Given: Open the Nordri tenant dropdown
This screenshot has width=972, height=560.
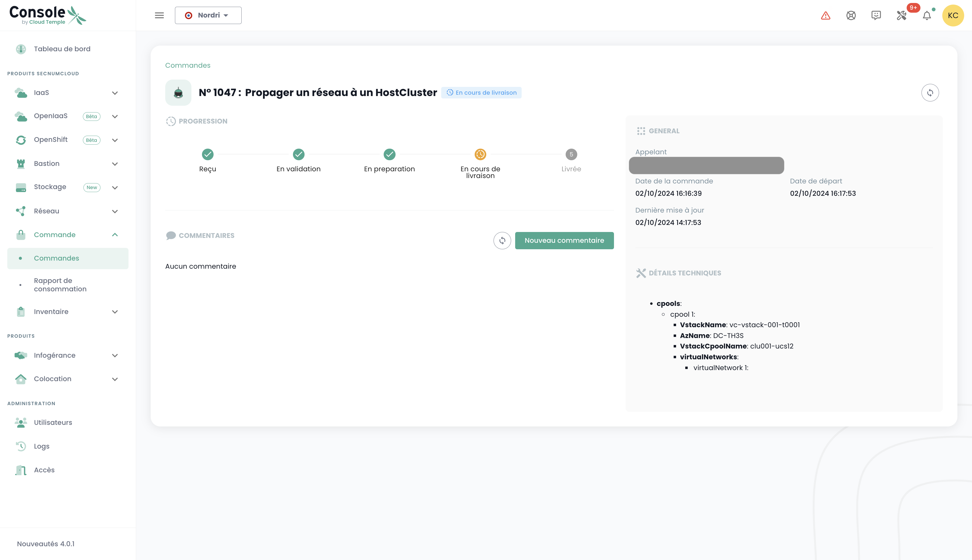Looking at the screenshot, I should point(208,15).
